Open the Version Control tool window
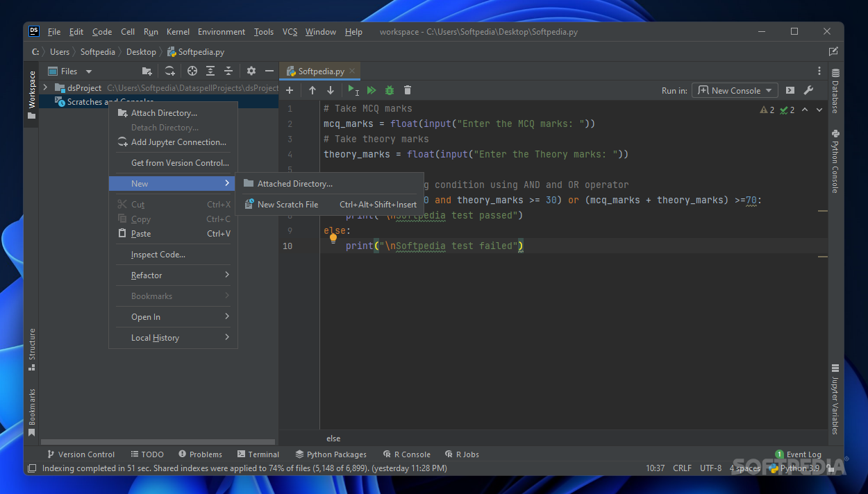The image size is (868, 494). (x=81, y=454)
